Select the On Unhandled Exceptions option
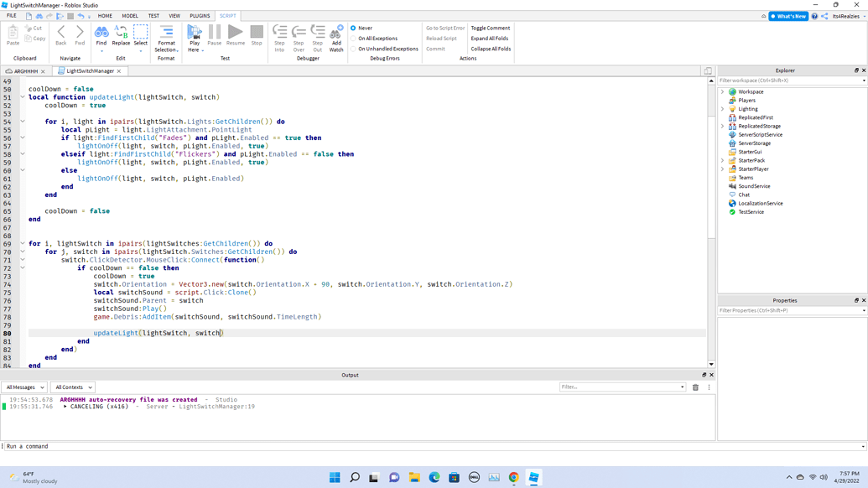The image size is (868, 488). (354, 49)
